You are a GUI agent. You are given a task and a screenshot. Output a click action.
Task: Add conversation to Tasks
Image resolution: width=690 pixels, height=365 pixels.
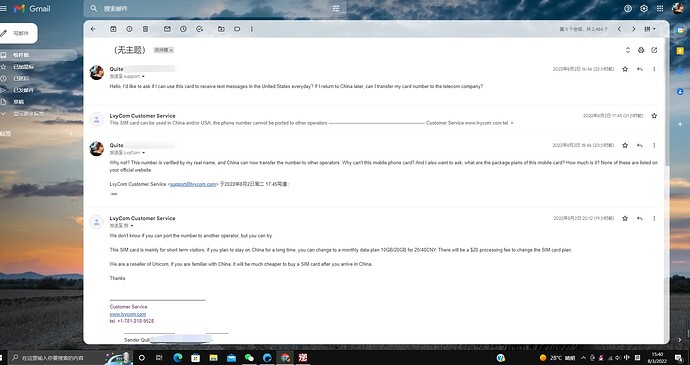[x=199, y=29]
